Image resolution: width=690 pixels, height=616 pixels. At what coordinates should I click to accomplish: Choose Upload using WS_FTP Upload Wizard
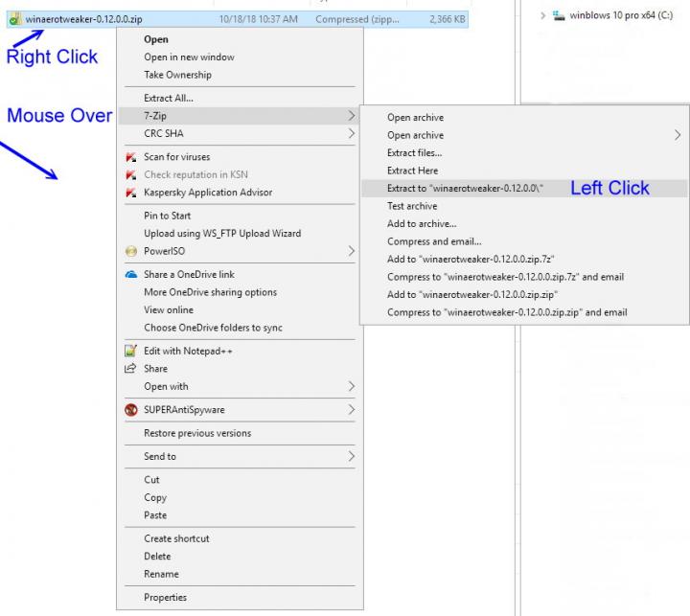coord(222,233)
